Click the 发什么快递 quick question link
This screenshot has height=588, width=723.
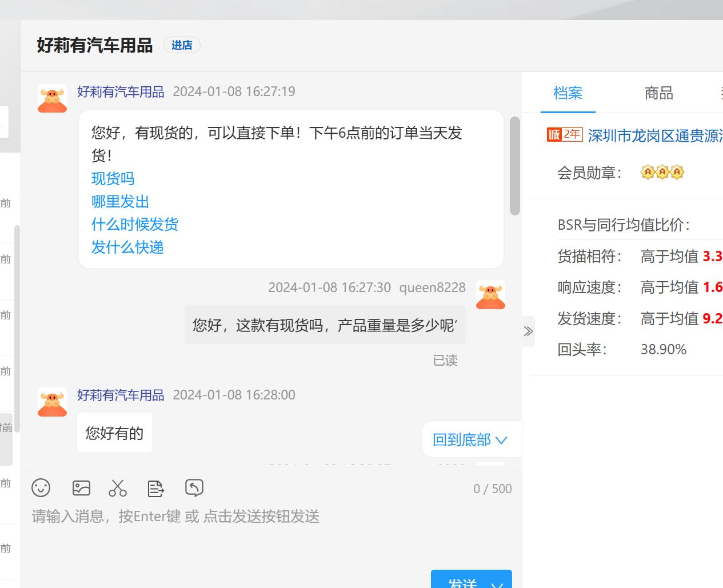coord(127,247)
